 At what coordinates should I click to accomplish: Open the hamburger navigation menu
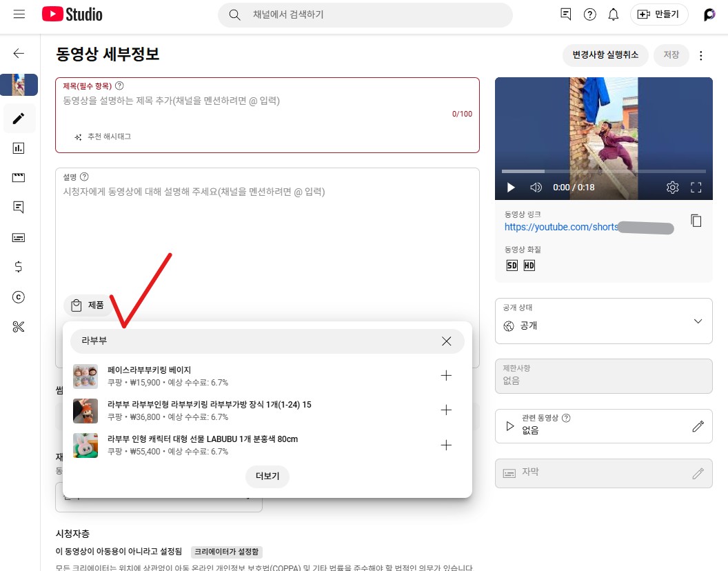pos(19,14)
